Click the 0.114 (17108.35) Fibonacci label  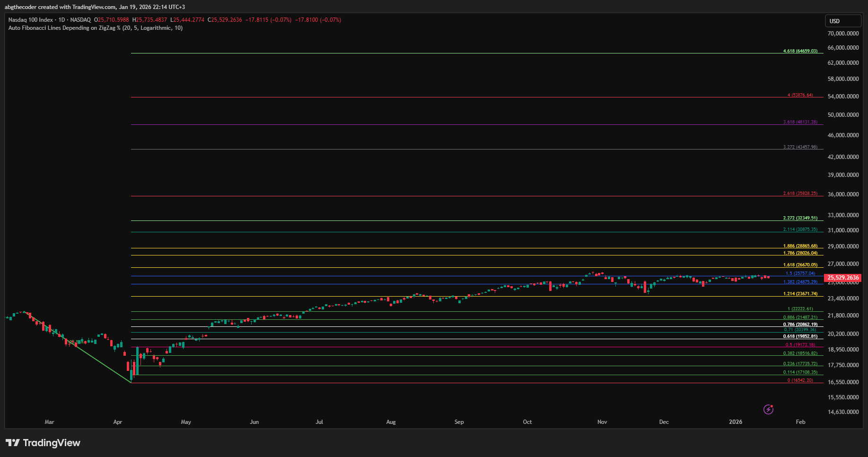pos(800,372)
